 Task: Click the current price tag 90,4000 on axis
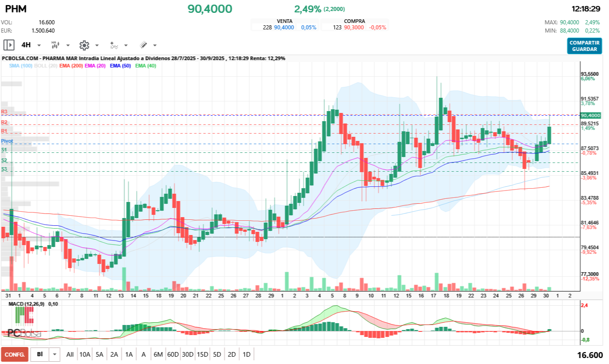(x=591, y=115)
